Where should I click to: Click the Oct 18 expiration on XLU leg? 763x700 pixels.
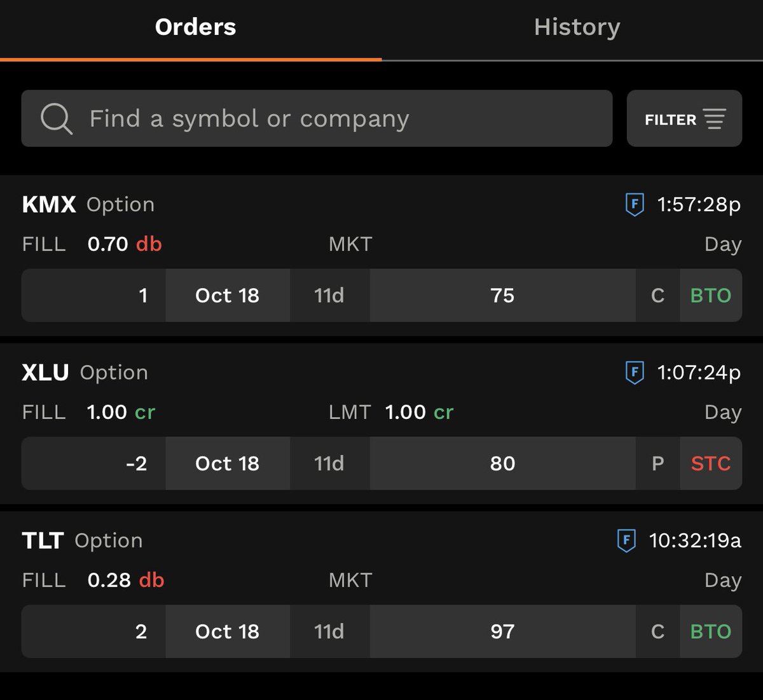(x=228, y=463)
